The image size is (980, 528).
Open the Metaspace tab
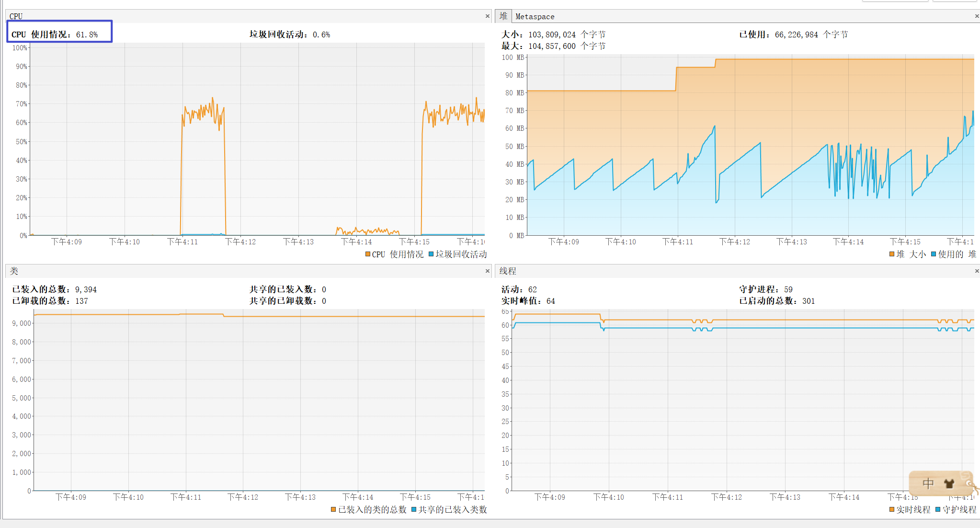click(x=535, y=16)
